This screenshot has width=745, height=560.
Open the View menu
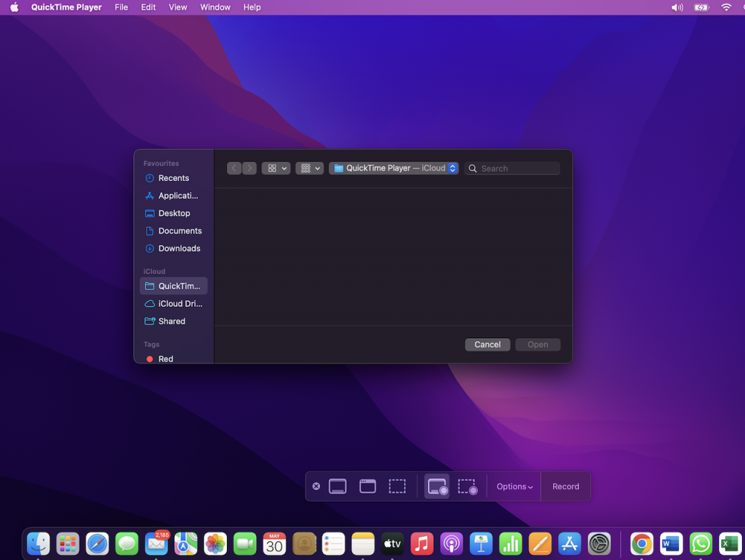178,7
